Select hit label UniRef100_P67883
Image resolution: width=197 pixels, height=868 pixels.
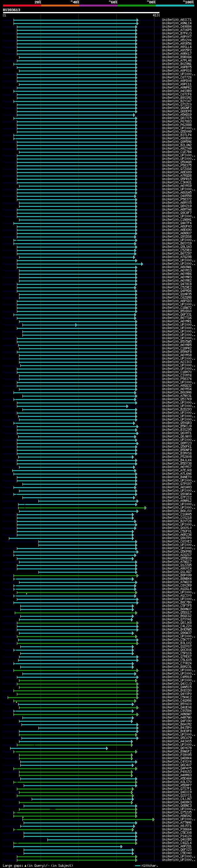click(177, 122)
